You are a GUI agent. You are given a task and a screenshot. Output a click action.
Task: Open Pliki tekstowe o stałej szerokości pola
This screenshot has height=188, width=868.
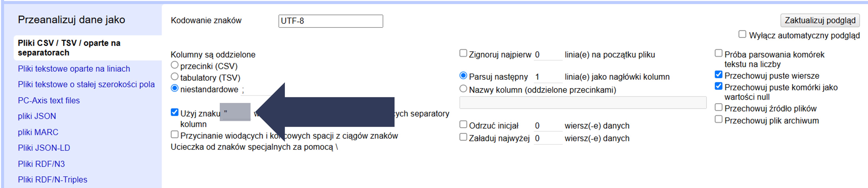tap(86, 84)
